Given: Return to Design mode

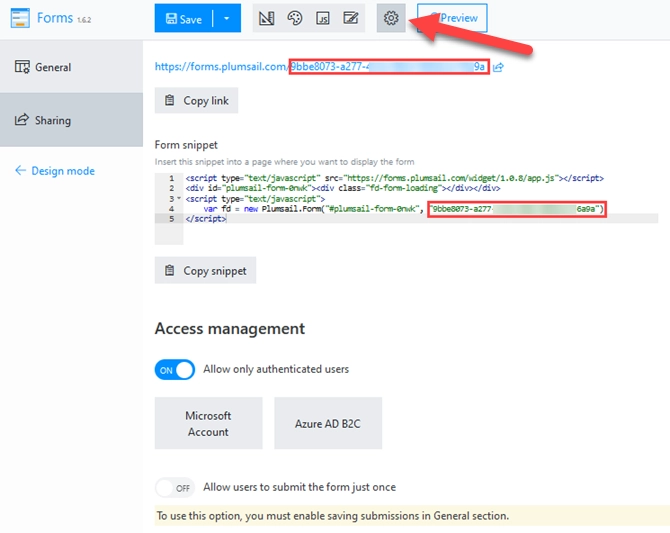Looking at the screenshot, I should [55, 171].
